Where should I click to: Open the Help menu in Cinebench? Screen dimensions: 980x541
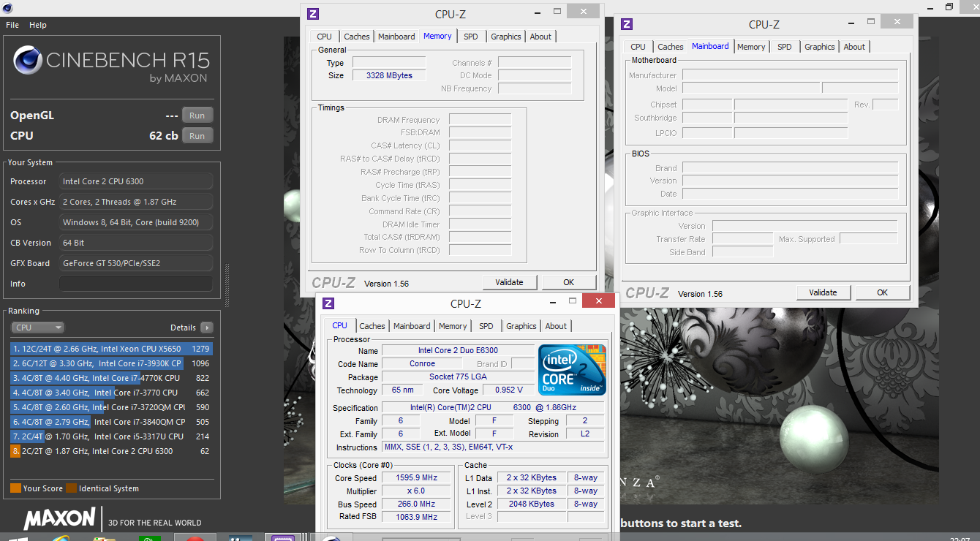[38, 25]
